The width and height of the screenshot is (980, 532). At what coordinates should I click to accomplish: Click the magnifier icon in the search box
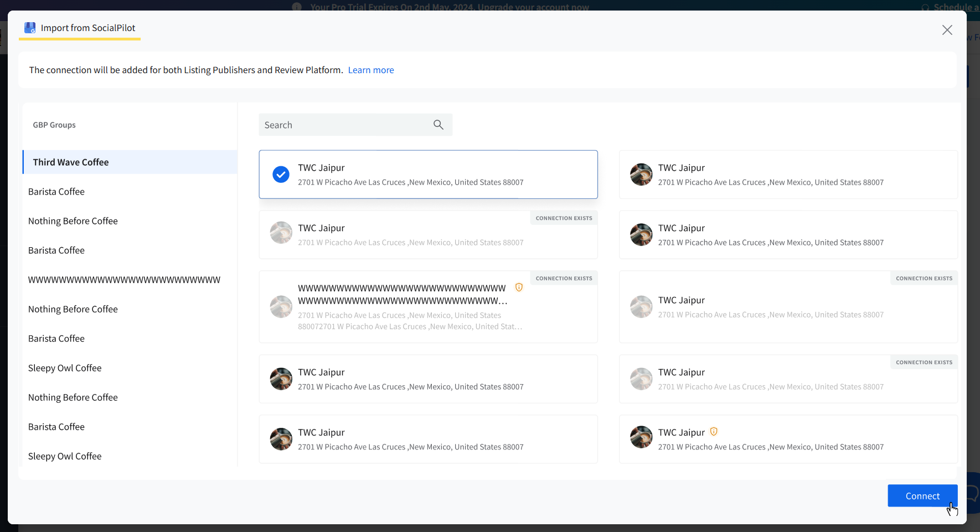(439, 125)
